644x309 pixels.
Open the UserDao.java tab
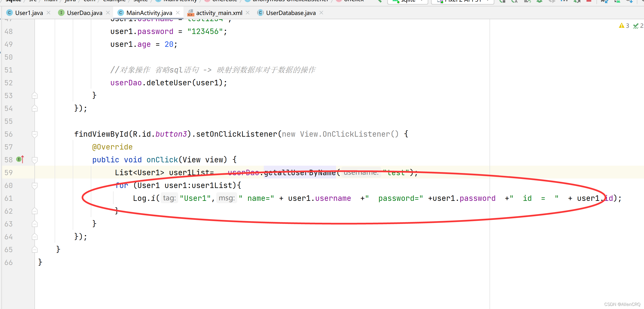(84, 13)
